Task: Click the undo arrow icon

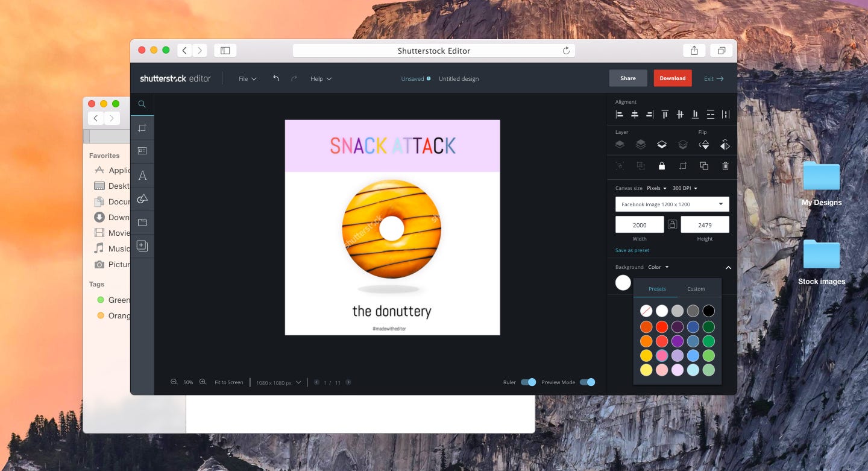Action: pos(276,78)
